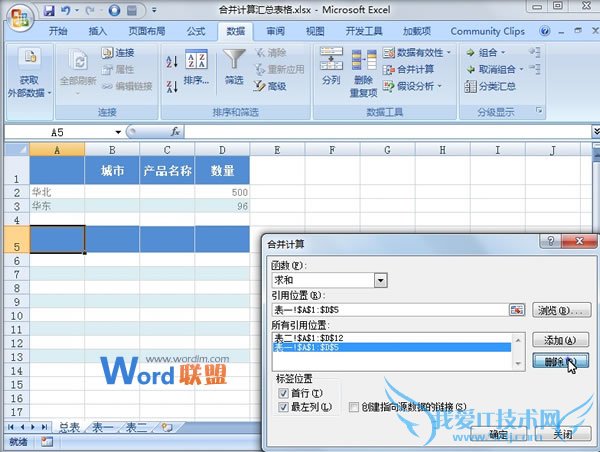Expand the Function (函数) combo box arrow
The image size is (600, 452).
380,280
